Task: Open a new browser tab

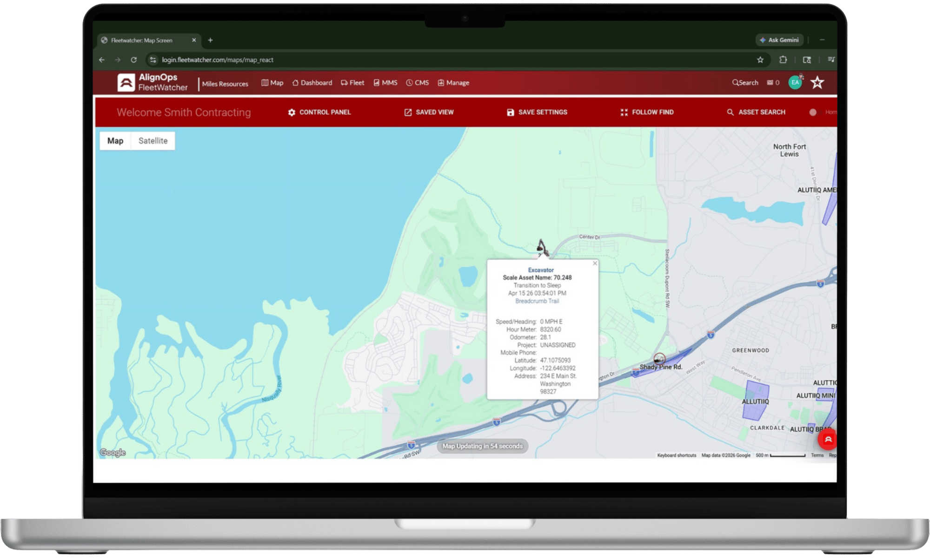Action: pos(210,40)
